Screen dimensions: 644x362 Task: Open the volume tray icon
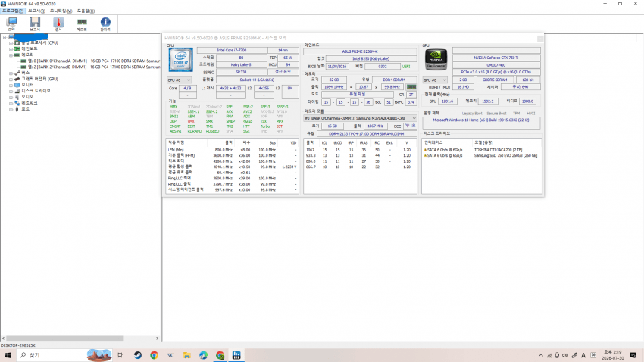[565, 355]
